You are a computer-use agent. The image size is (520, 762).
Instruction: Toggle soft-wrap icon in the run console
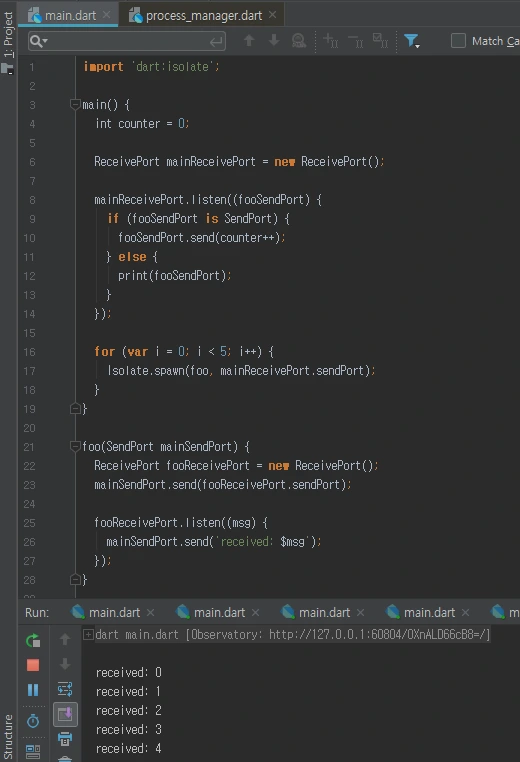65,689
